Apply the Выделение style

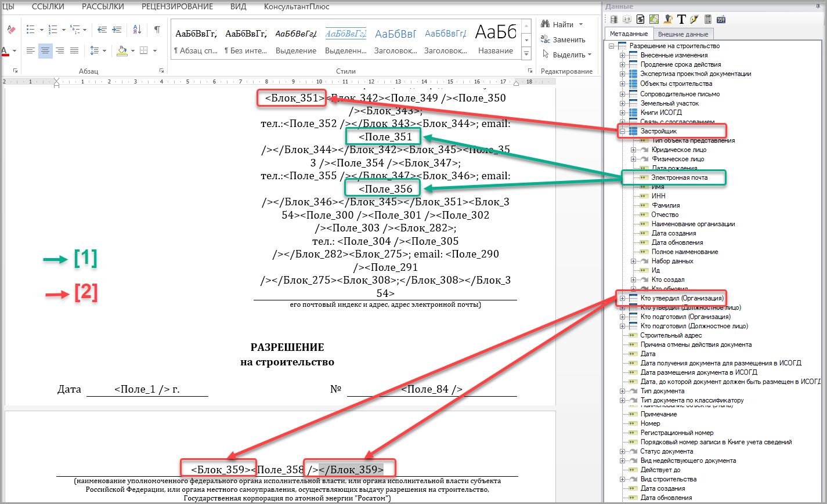[296, 39]
